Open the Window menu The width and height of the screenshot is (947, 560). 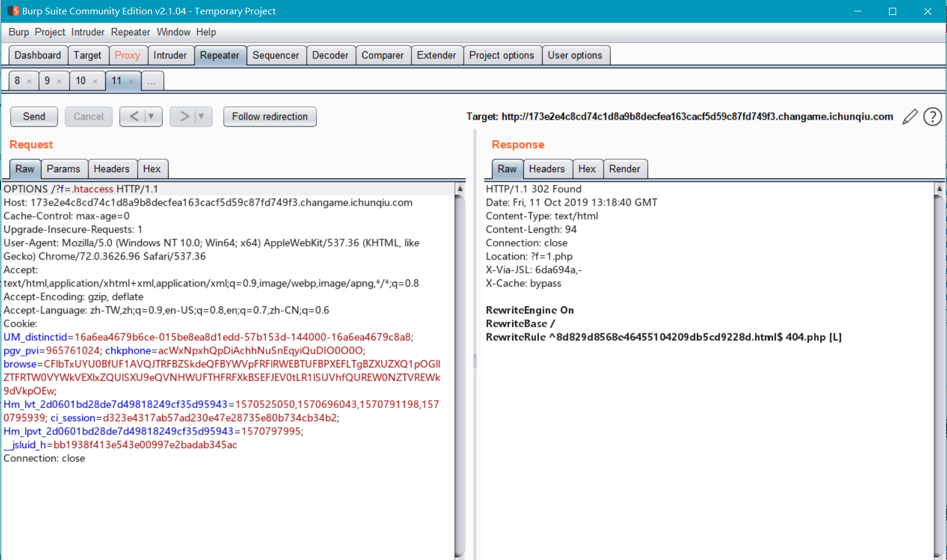pyautogui.click(x=173, y=32)
